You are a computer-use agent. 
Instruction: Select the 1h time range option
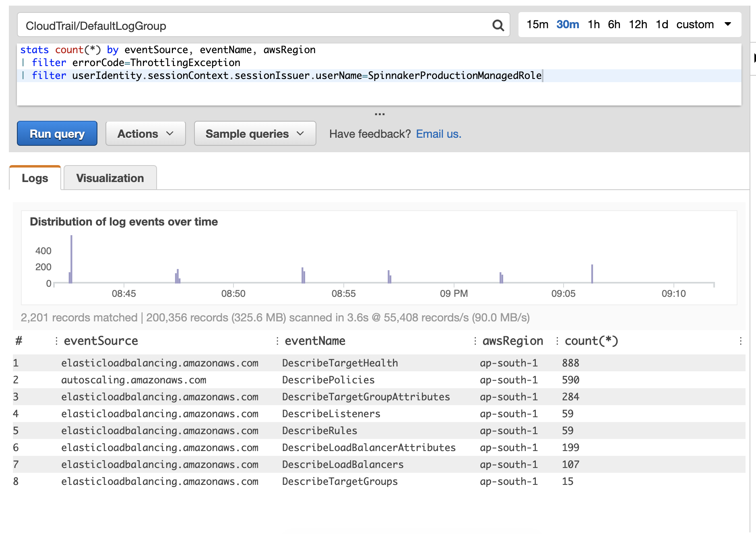point(593,25)
